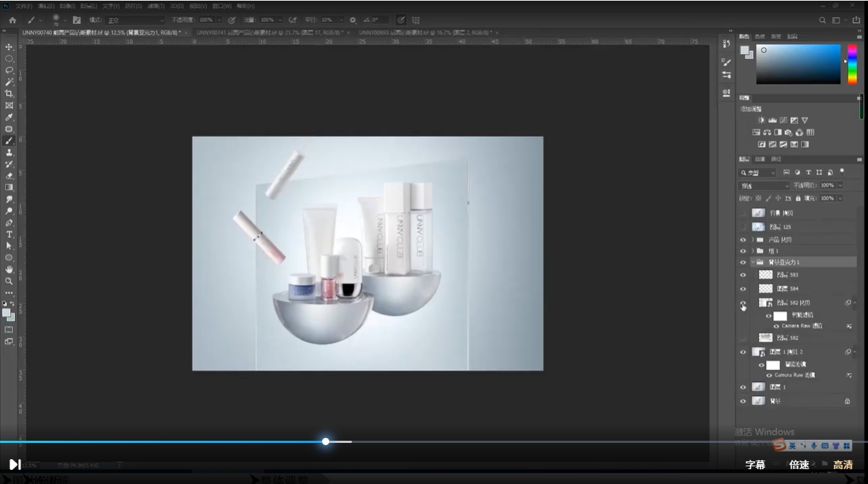Image resolution: width=868 pixels, height=484 pixels.
Task: Pick the Eyedropper tool
Action: coord(9,117)
